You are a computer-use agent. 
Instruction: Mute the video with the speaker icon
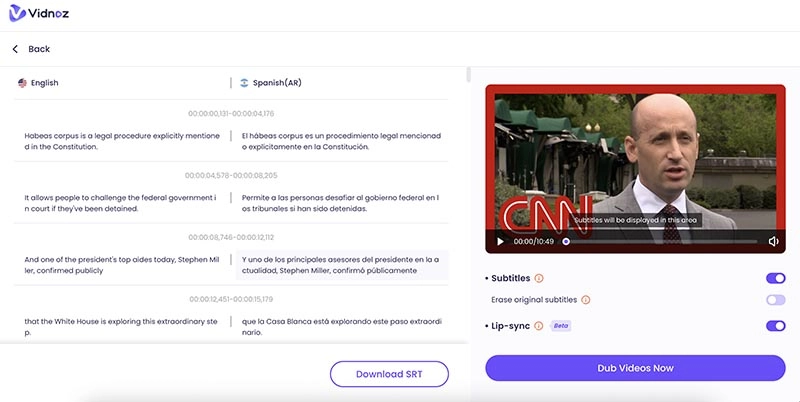tap(773, 241)
